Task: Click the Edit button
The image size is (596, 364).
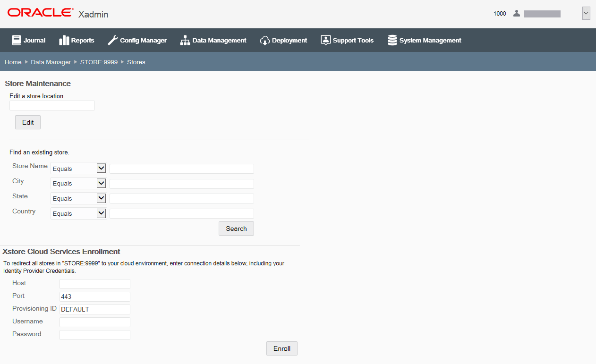Action: pos(27,122)
